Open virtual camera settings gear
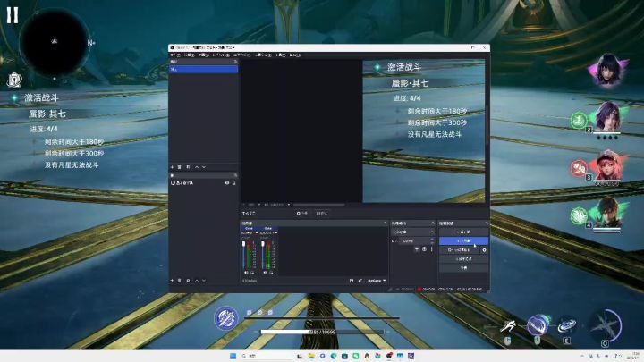 (485, 250)
